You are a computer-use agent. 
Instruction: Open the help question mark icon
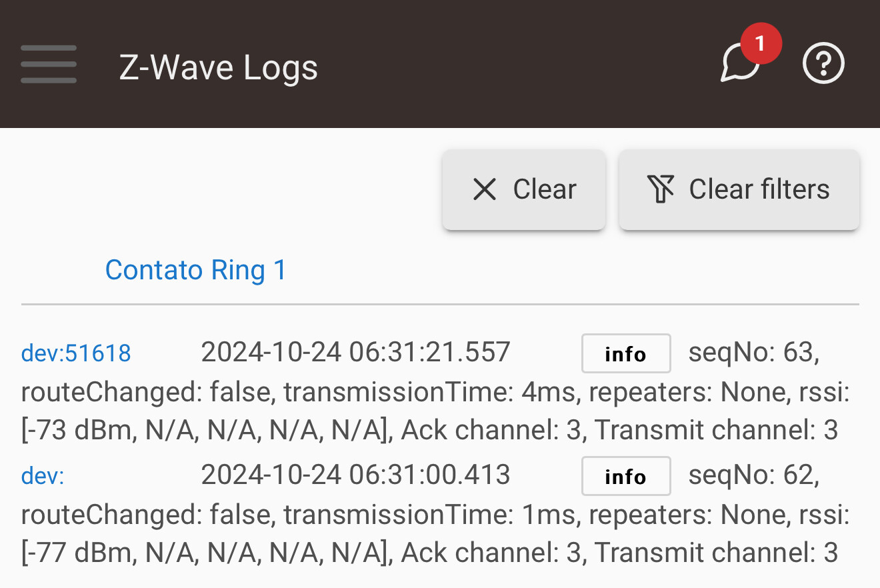pos(823,64)
